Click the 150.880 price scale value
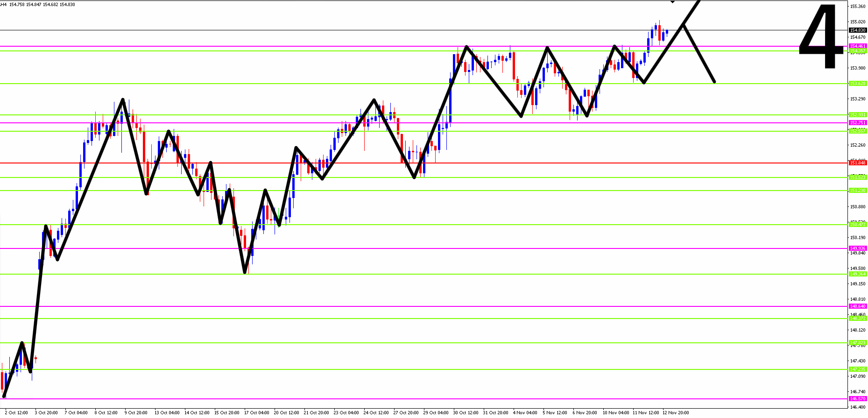The height and width of the screenshot is (418, 868). 858,207
